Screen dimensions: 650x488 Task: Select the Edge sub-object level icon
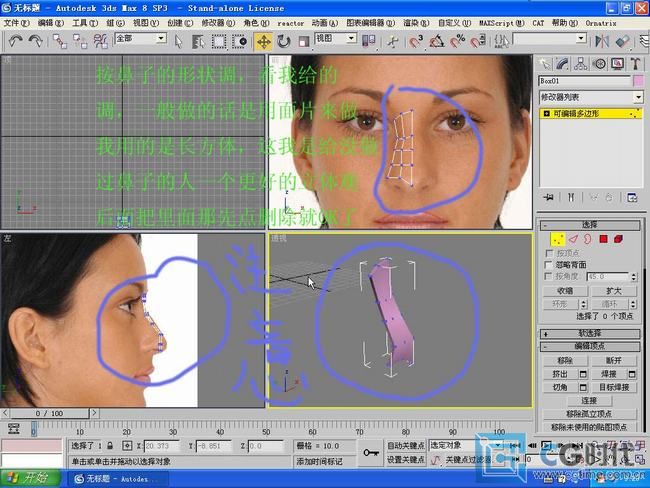point(573,239)
